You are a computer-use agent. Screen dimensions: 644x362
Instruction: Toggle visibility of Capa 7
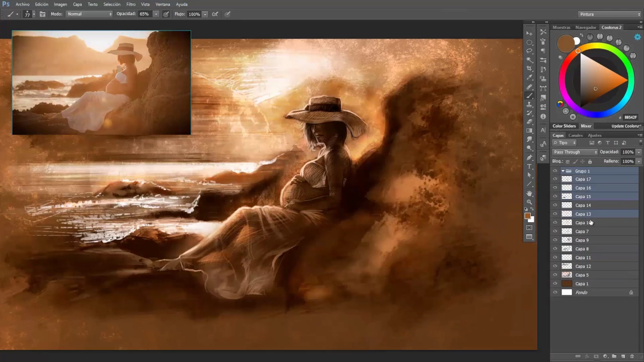click(x=555, y=231)
